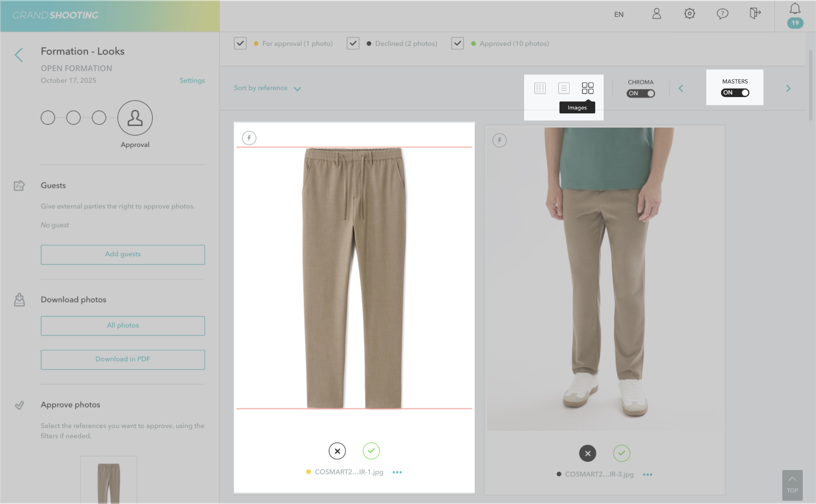Select the second workflow step circle

(73, 118)
